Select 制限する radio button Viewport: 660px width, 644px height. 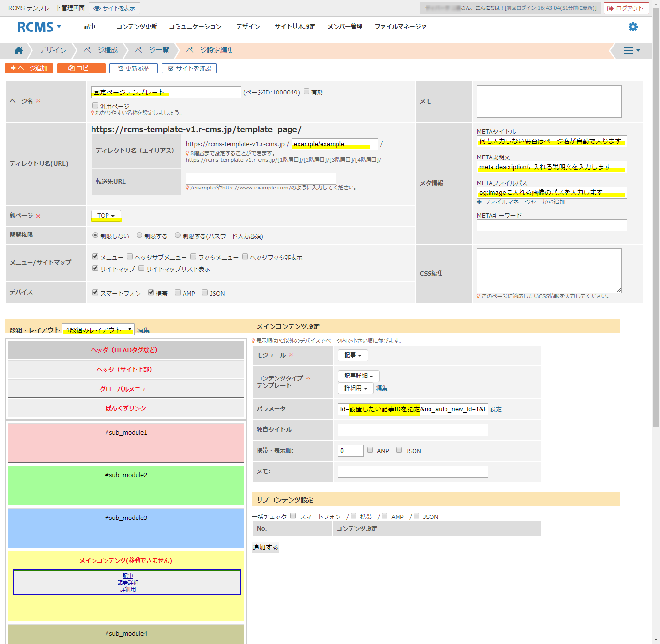point(139,236)
